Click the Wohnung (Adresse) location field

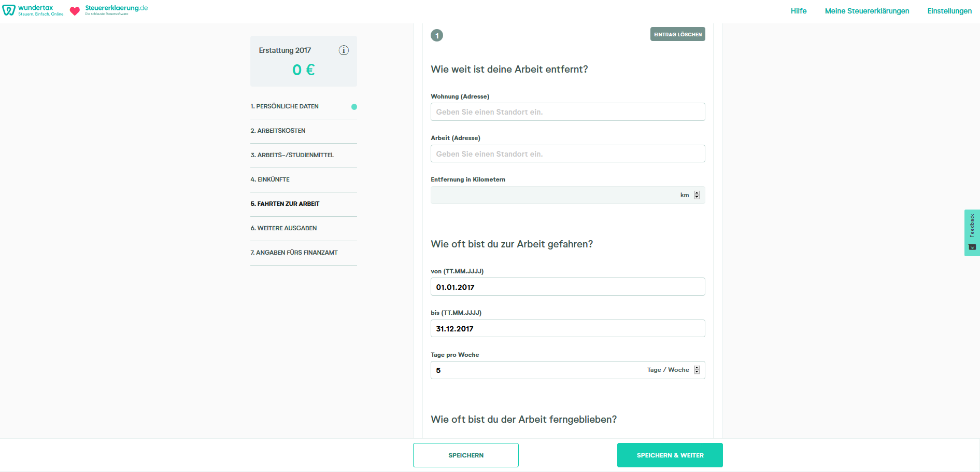click(567, 112)
